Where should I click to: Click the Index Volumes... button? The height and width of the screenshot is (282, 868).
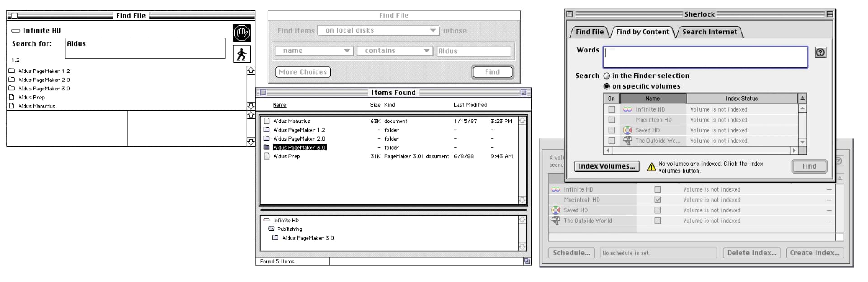(607, 166)
